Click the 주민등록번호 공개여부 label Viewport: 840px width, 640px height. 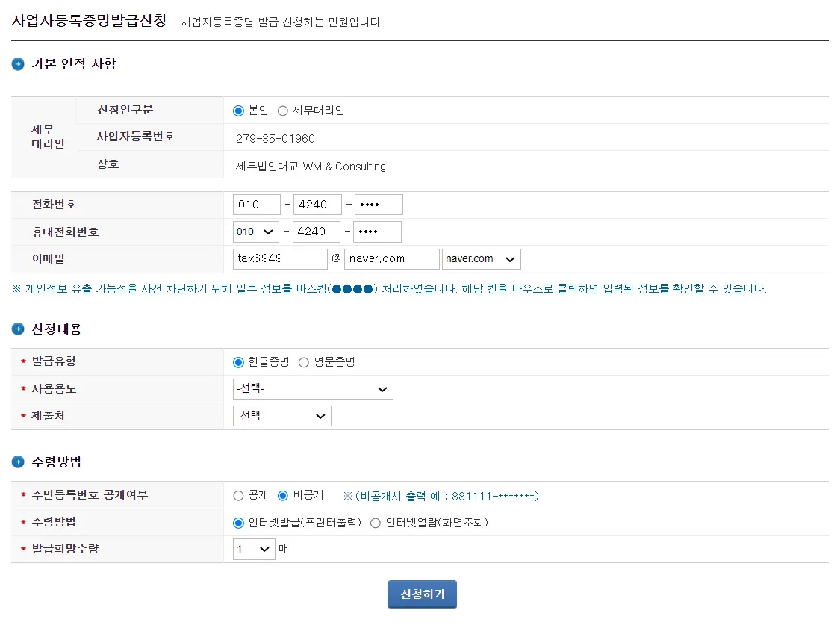(x=90, y=495)
